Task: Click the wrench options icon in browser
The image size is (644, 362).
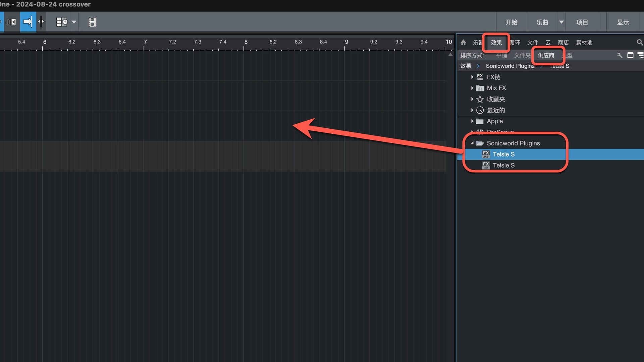Action: click(x=620, y=55)
